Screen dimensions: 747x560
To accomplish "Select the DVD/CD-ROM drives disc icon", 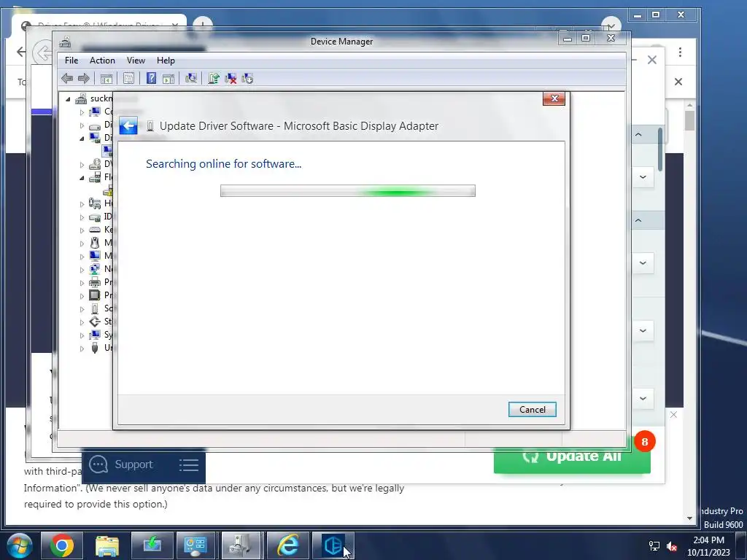I will (95, 164).
